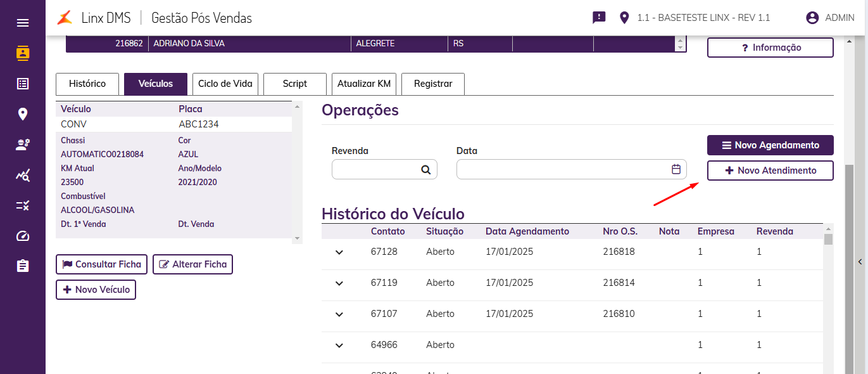Screen dimensions: 868x374
Task: Open the checklist sidebar icon
Action: pyautogui.click(x=23, y=205)
